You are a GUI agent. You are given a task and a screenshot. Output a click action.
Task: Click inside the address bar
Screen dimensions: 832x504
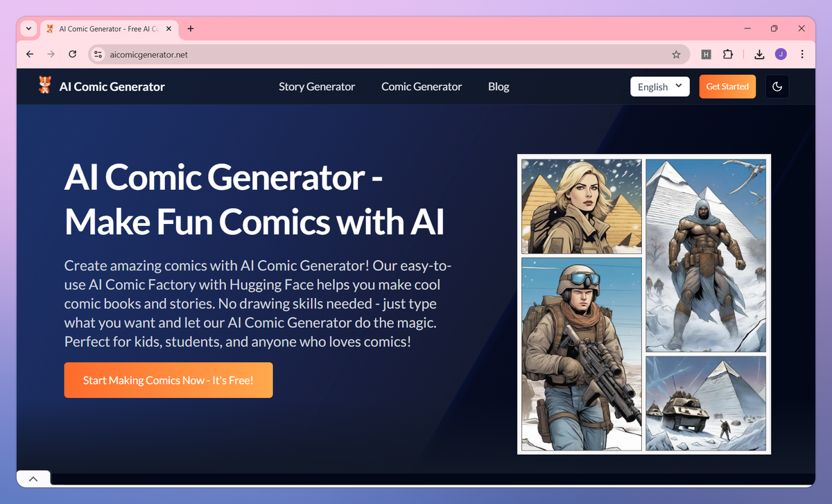(x=277, y=54)
